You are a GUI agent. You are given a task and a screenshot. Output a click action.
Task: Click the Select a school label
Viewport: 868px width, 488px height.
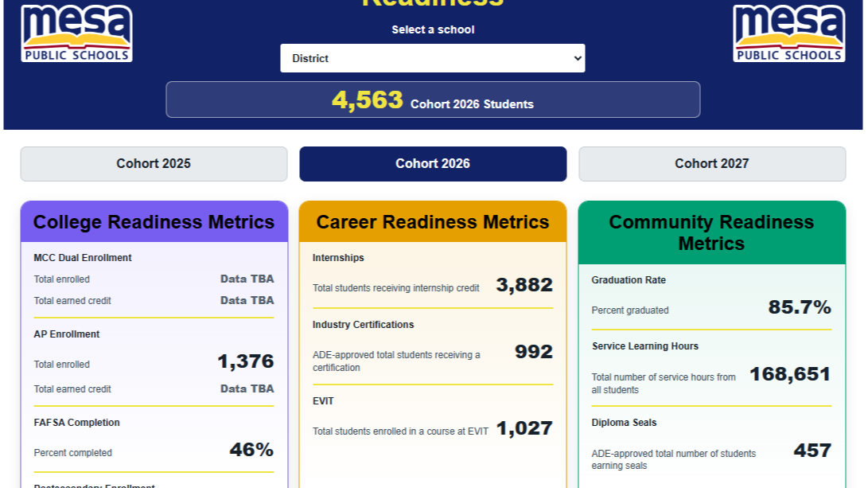(x=433, y=30)
